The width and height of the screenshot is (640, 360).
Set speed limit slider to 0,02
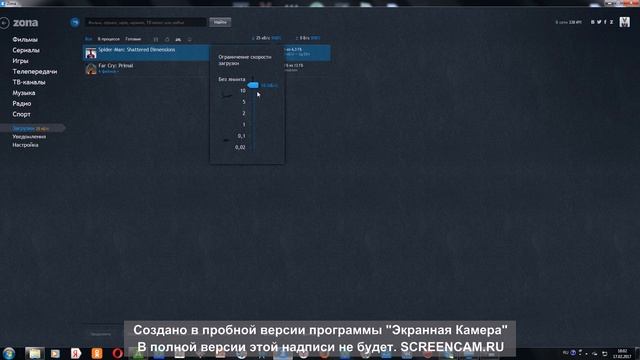[x=240, y=147]
